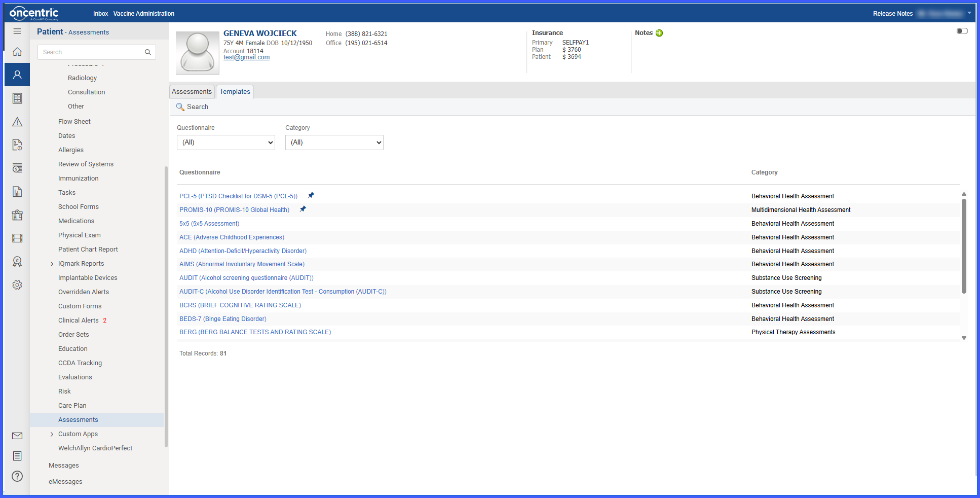Open the ADHD questionnaire link
Screen dimensions: 980x498
(243, 251)
